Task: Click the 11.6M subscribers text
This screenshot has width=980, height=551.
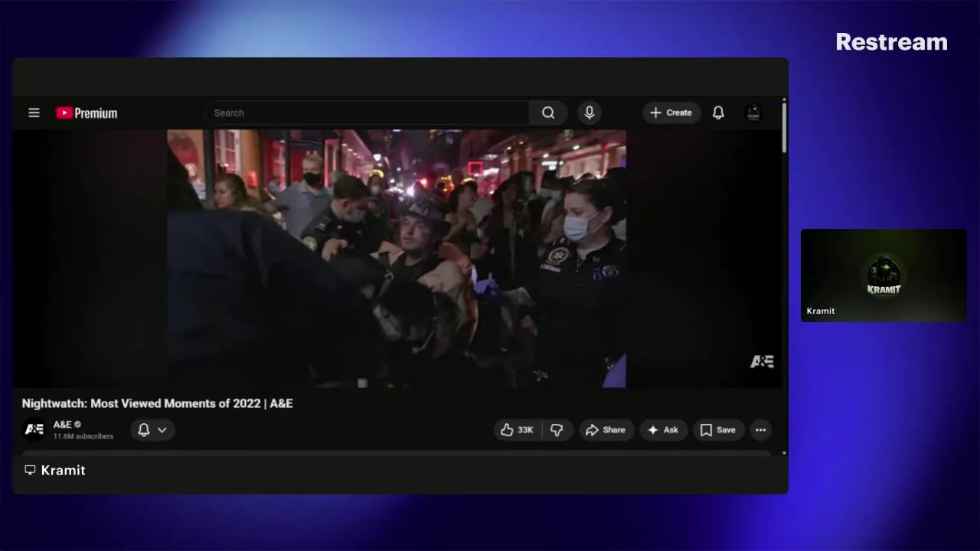Action: coord(83,436)
